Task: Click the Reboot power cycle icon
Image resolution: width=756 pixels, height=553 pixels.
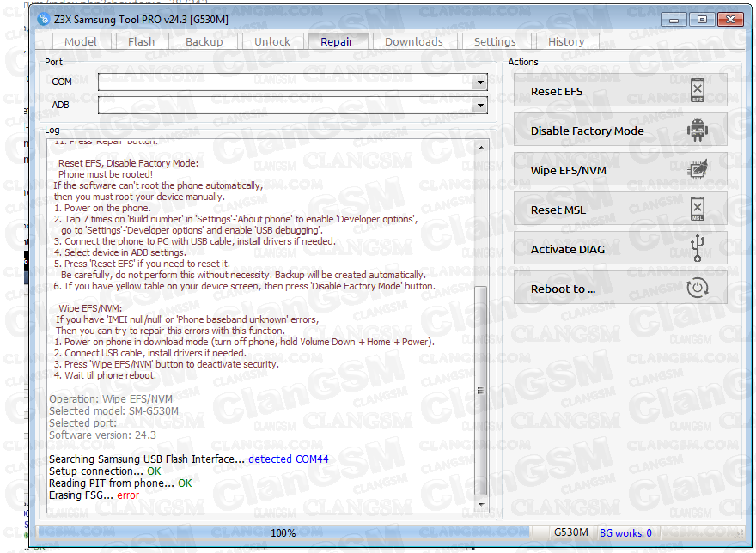Action: click(698, 289)
